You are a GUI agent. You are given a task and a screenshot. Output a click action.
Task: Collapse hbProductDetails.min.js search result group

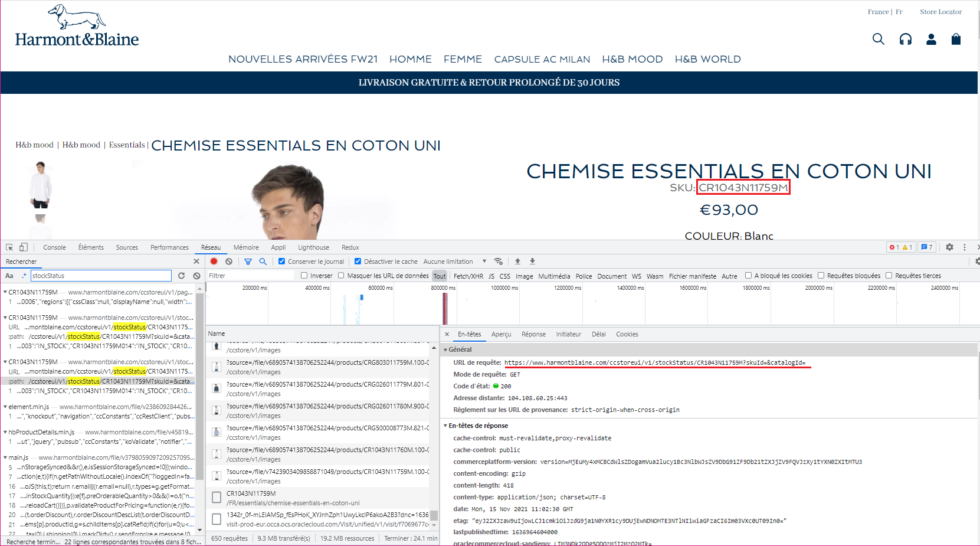[x=5, y=432]
